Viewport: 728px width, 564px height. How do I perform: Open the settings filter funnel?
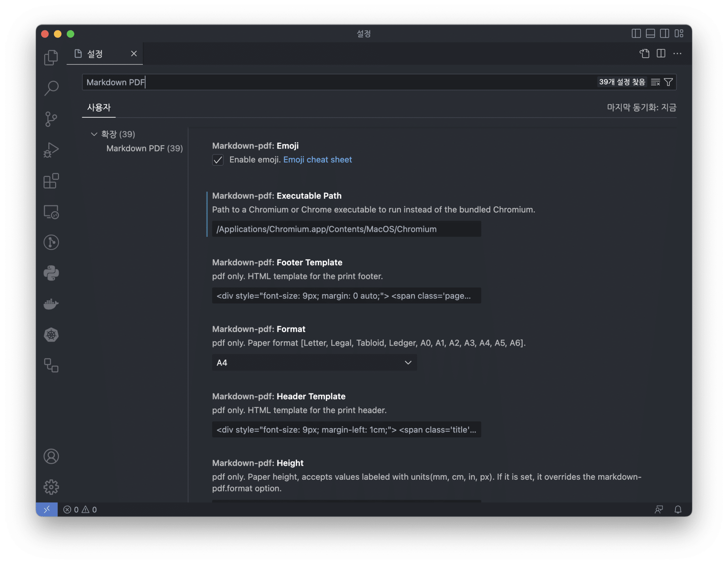(668, 82)
